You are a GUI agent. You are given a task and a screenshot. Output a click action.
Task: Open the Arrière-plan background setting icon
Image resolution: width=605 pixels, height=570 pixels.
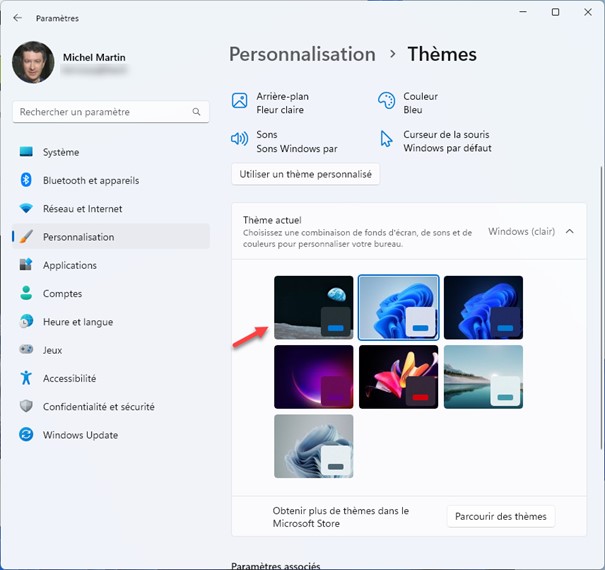point(240,101)
